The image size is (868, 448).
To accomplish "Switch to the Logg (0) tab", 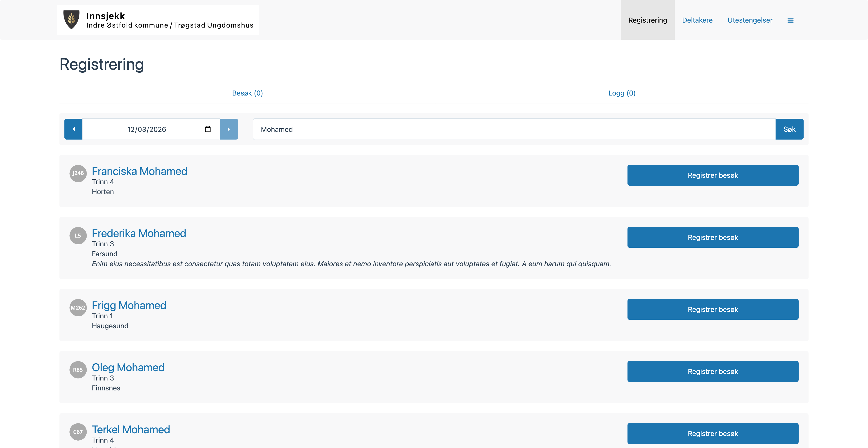I will [622, 93].
